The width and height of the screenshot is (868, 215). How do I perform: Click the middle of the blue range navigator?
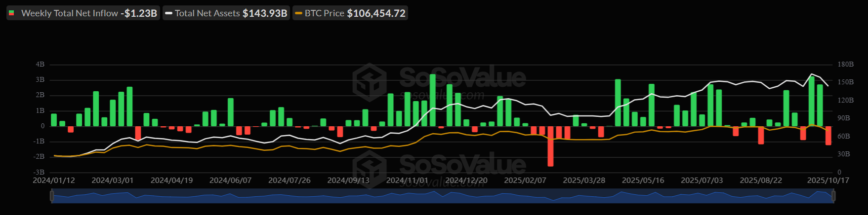(443, 196)
